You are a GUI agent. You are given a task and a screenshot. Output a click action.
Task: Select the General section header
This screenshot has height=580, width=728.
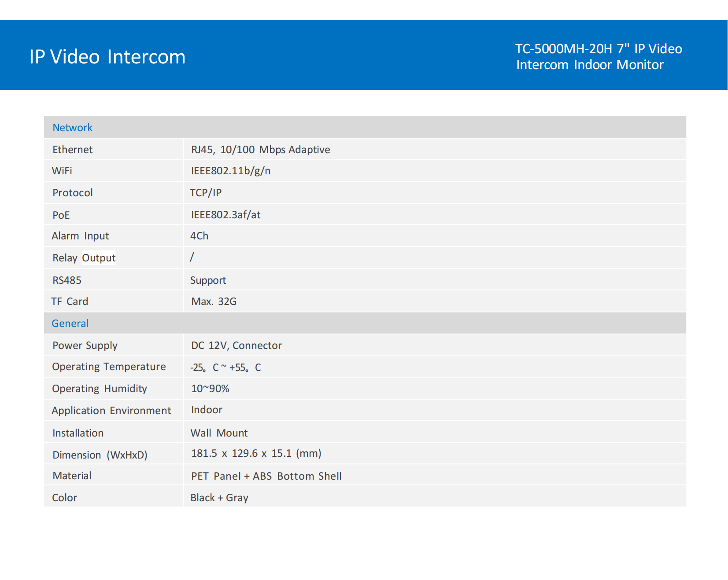pyautogui.click(x=70, y=323)
